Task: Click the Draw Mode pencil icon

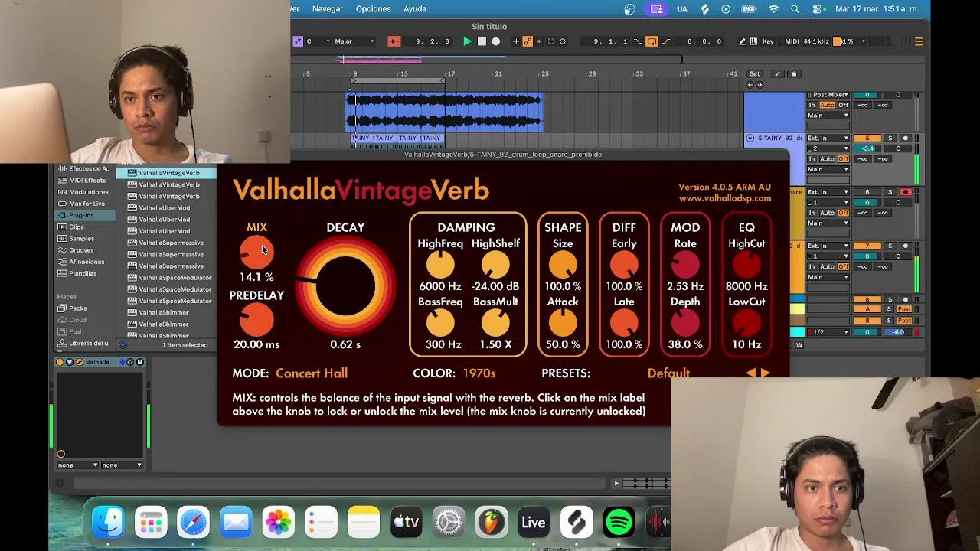Action: point(742,41)
